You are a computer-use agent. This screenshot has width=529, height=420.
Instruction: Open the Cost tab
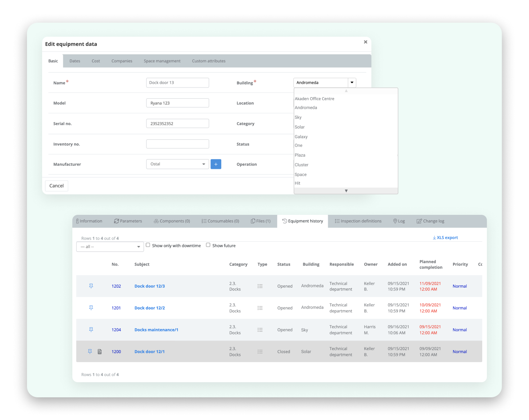[96, 61]
